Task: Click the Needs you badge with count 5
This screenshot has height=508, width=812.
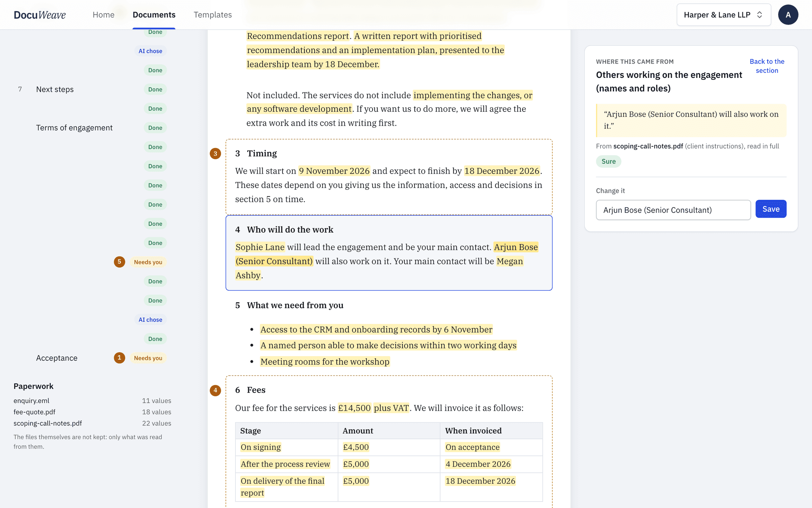Action: [x=148, y=262]
